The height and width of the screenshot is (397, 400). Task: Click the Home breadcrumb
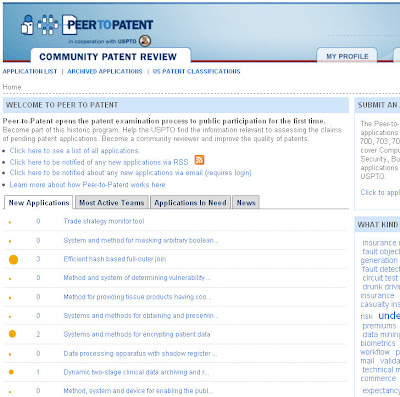12,87
